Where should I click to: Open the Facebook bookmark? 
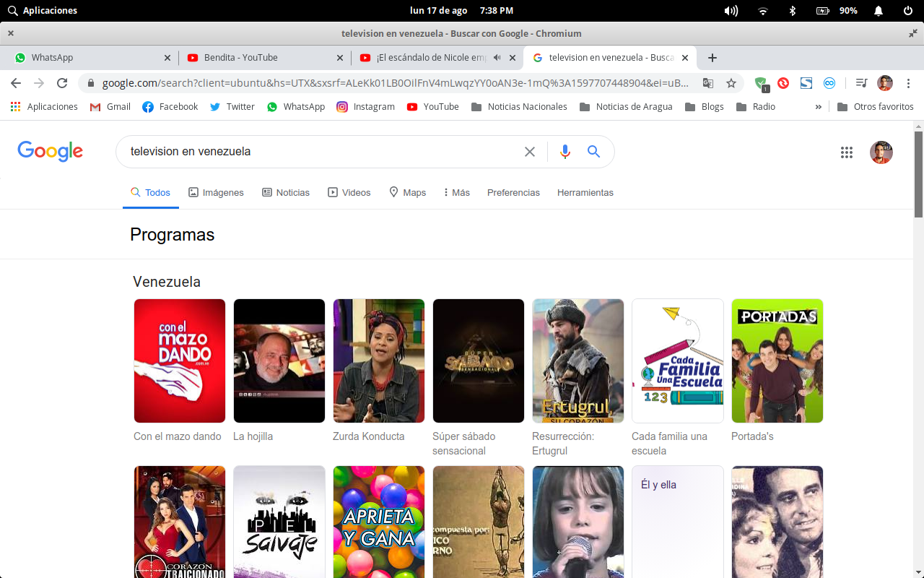170,107
